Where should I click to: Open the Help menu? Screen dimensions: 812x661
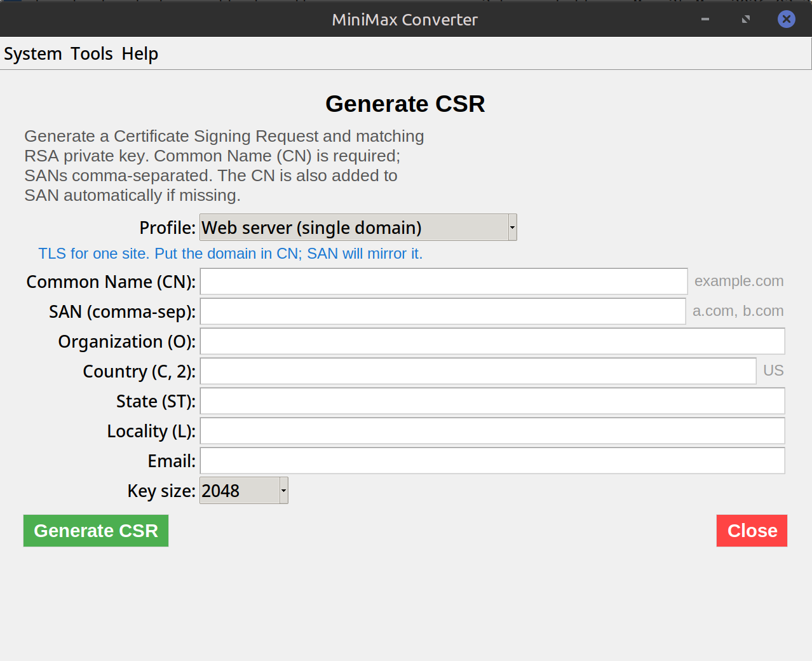[x=140, y=54]
